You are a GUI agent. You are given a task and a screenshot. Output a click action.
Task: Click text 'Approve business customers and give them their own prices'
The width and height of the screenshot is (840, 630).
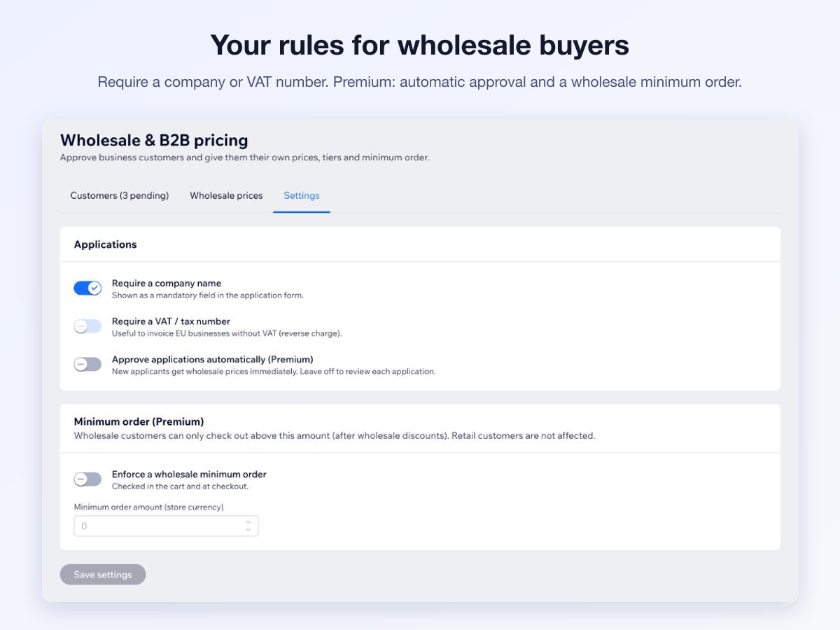(x=189, y=157)
